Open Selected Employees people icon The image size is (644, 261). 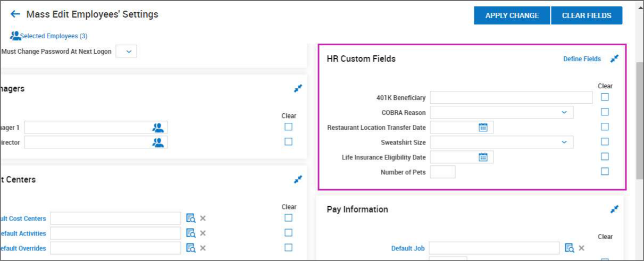[x=15, y=36]
